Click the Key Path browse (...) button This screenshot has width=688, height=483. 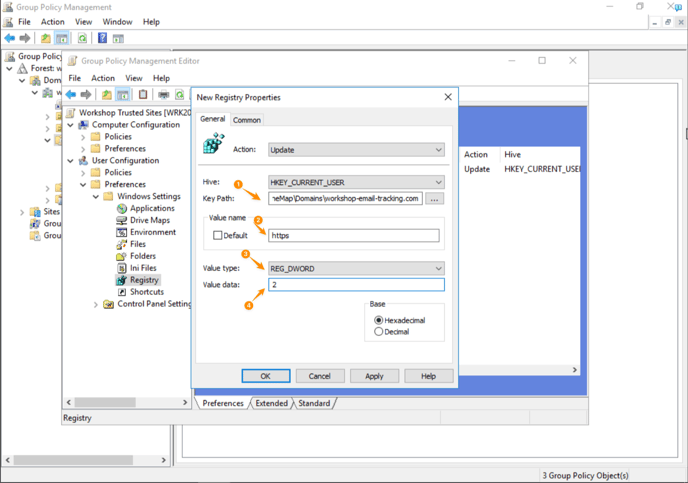(434, 199)
